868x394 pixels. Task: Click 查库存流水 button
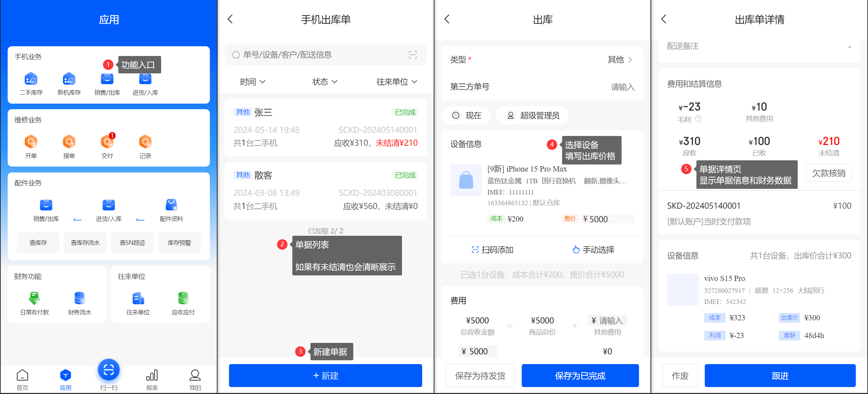coord(85,243)
